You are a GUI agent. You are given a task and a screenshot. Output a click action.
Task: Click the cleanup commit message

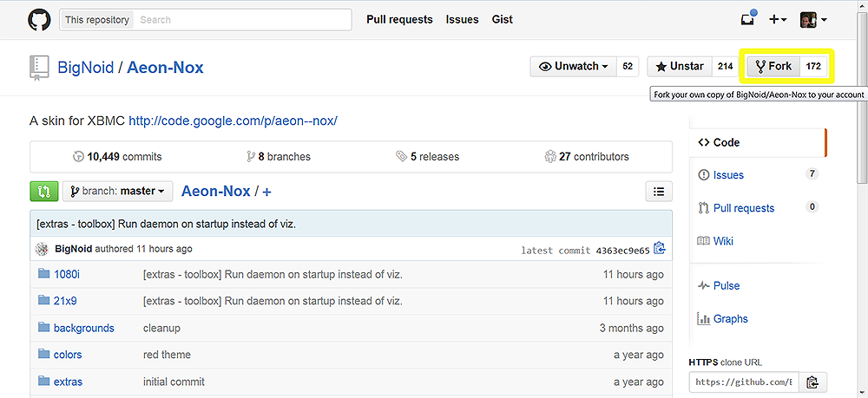161,328
